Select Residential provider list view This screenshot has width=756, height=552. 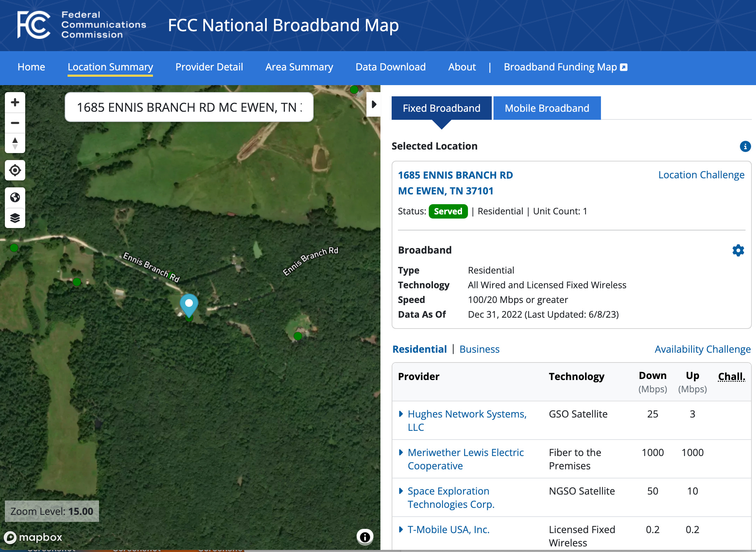point(419,349)
